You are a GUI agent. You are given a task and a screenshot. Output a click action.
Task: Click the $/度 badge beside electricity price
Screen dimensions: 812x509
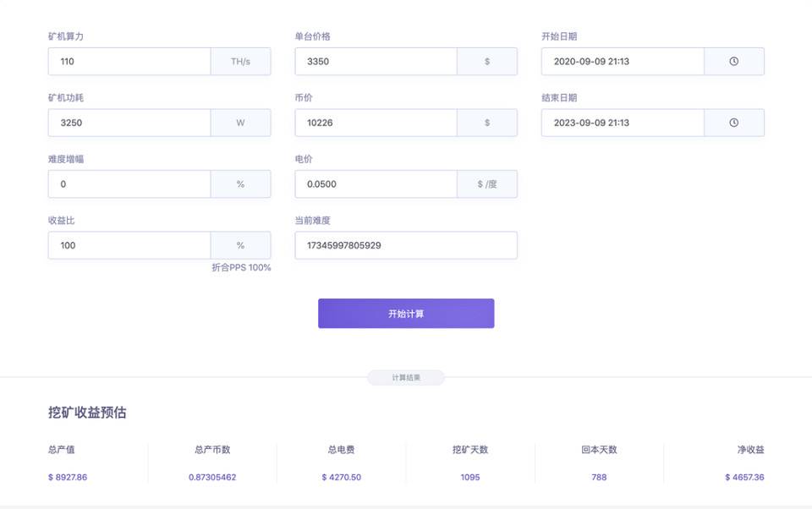(487, 183)
